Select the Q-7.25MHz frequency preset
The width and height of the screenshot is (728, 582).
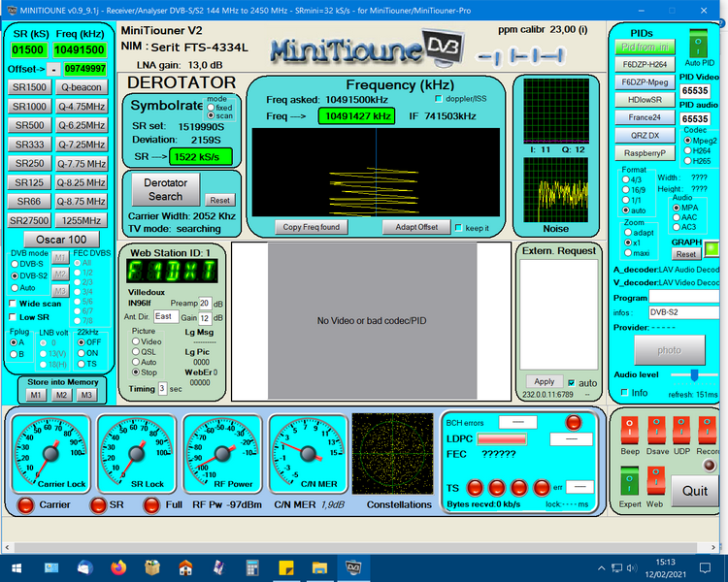point(82,145)
